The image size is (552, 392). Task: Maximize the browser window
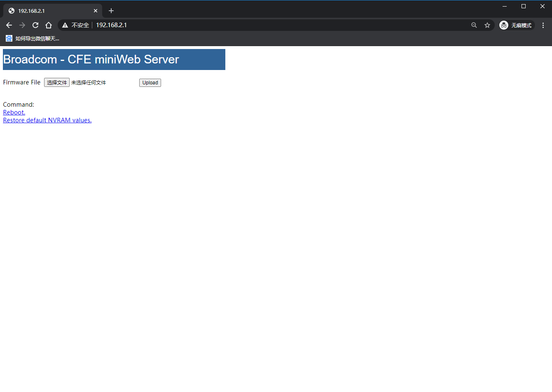click(524, 6)
